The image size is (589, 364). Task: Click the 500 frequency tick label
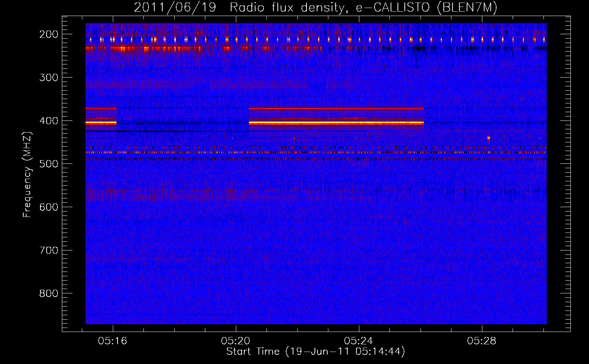[49, 164]
